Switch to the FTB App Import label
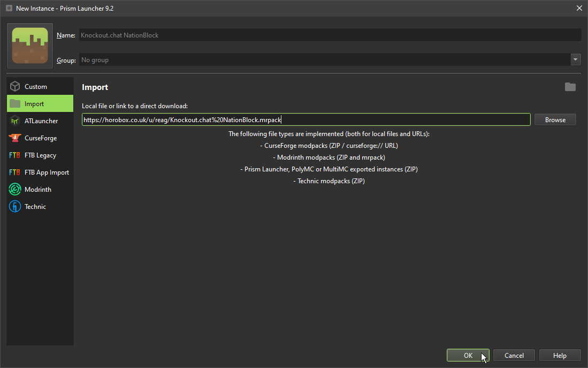The height and width of the screenshot is (368, 588). [x=47, y=172]
